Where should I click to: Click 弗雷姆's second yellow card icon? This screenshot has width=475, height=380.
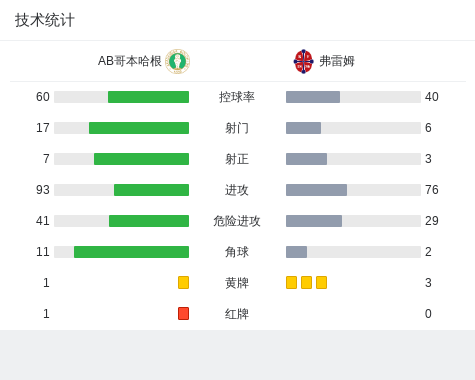(307, 282)
